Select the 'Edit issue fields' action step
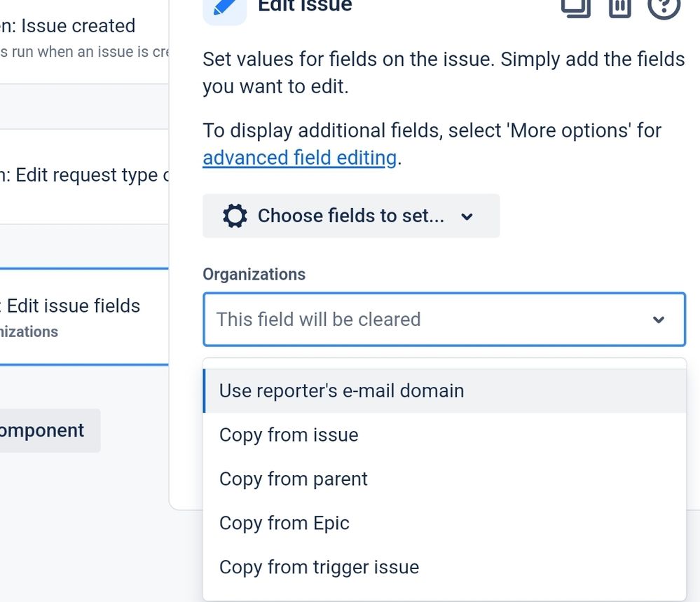Screen dimensions: 700x602 click(x=70, y=306)
